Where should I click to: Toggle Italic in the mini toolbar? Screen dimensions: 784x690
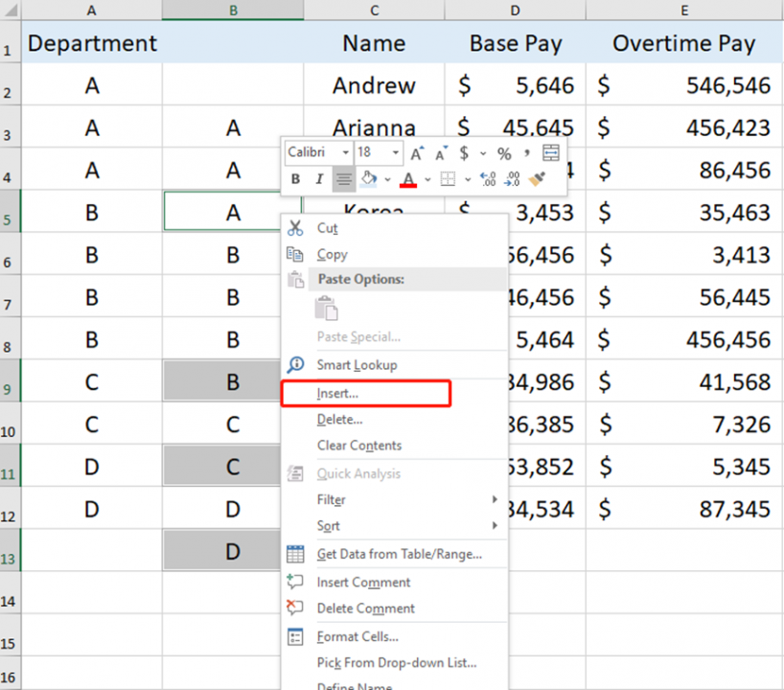(319, 179)
